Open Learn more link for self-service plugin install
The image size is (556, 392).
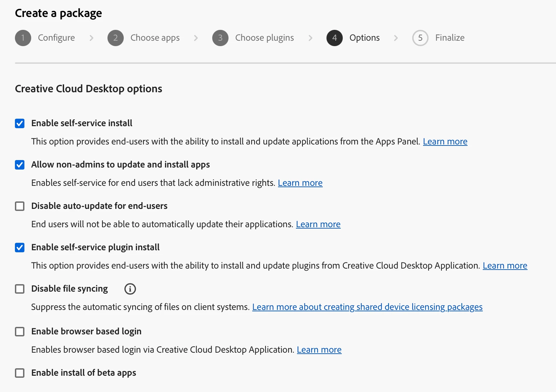[x=505, y=266]
